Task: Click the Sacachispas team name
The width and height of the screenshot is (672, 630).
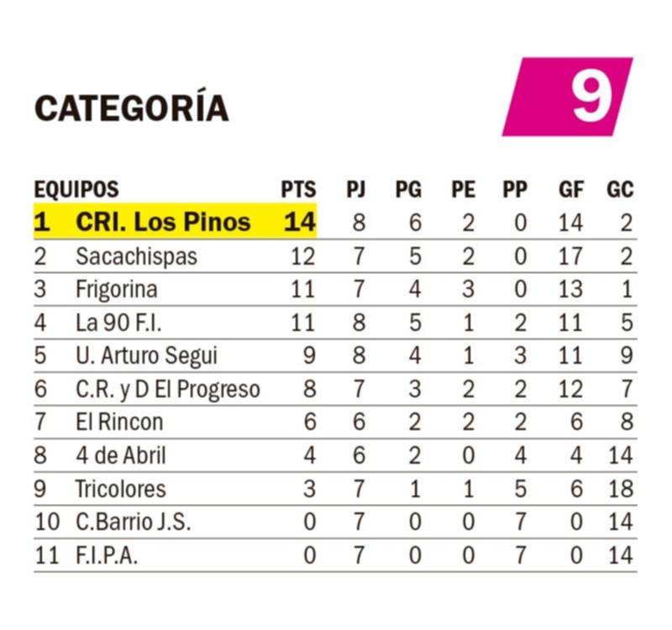Action: tap(136, 257)
